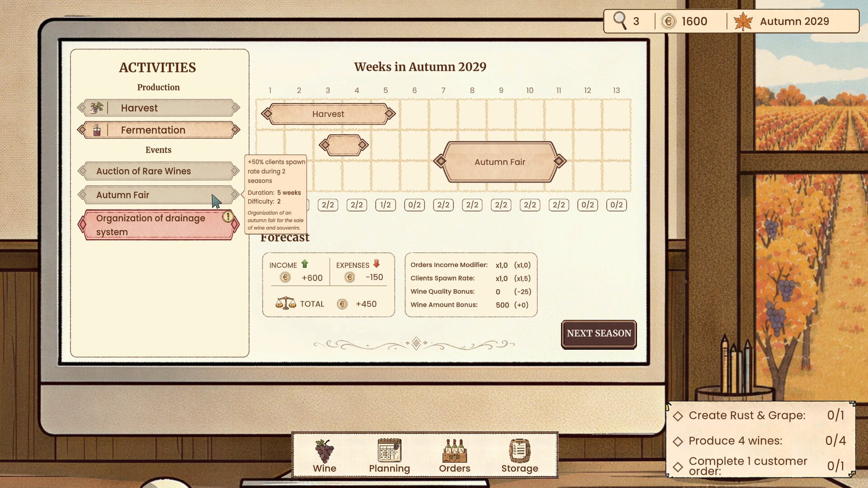Click the diamond bullet beside Produce 4 wines
868x488 pixels.
[x=678, y=441]
